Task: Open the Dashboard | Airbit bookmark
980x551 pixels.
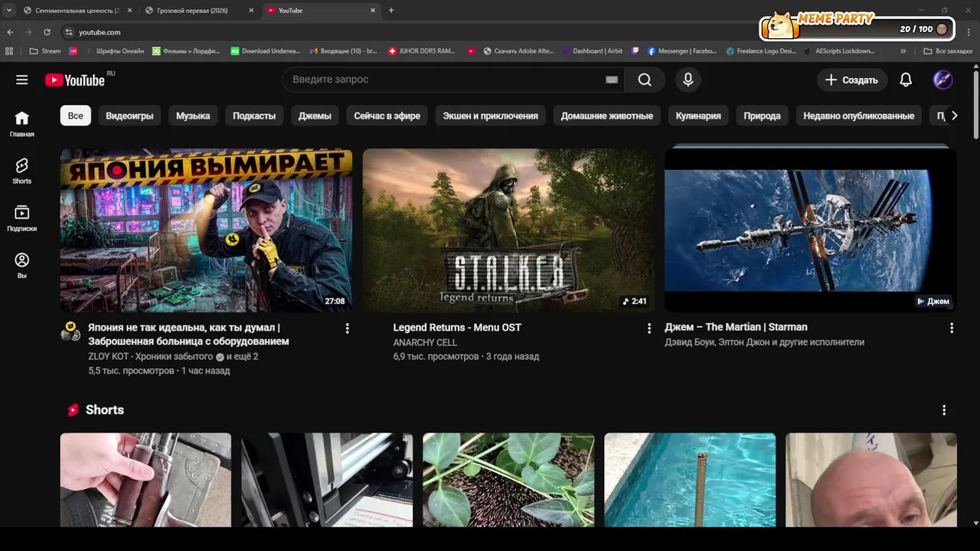Action: (x=593, y=51)
